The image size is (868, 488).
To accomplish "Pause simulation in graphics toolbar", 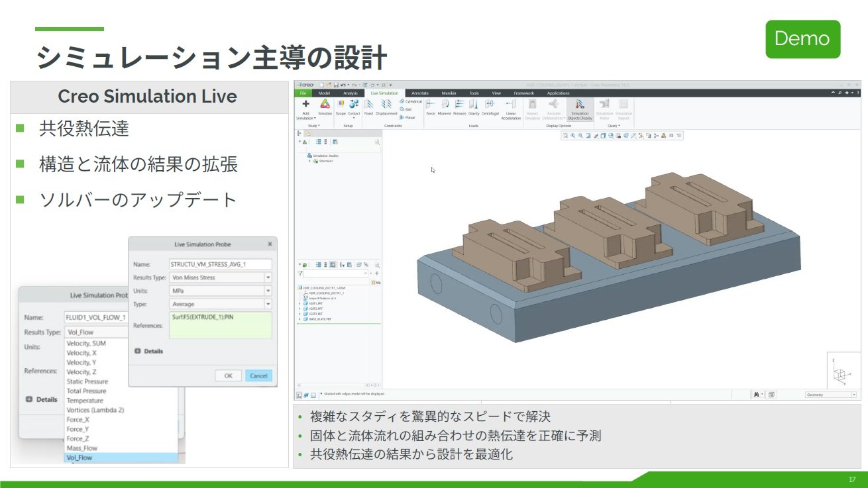I will (671, 136).
